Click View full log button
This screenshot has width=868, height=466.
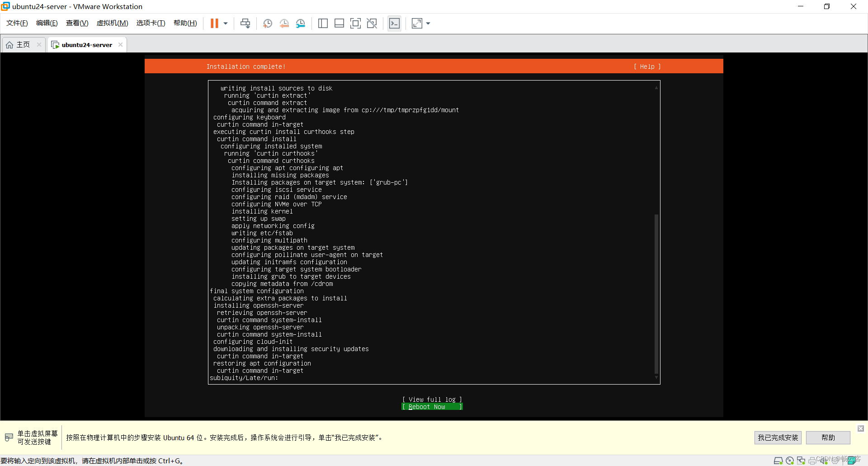click(x=432, y=399)
